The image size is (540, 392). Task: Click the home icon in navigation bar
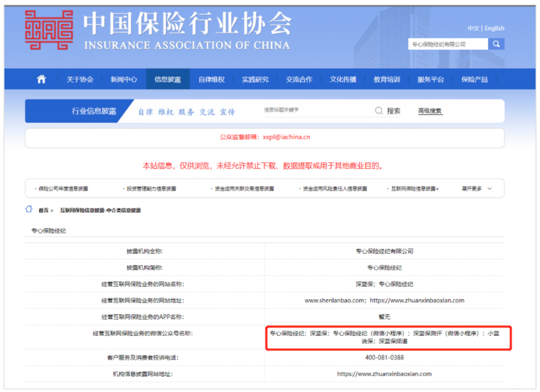(x=41, y=79)
